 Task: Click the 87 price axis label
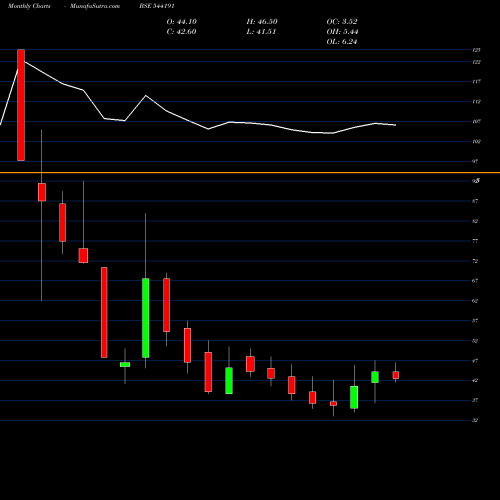pos(475,201)
